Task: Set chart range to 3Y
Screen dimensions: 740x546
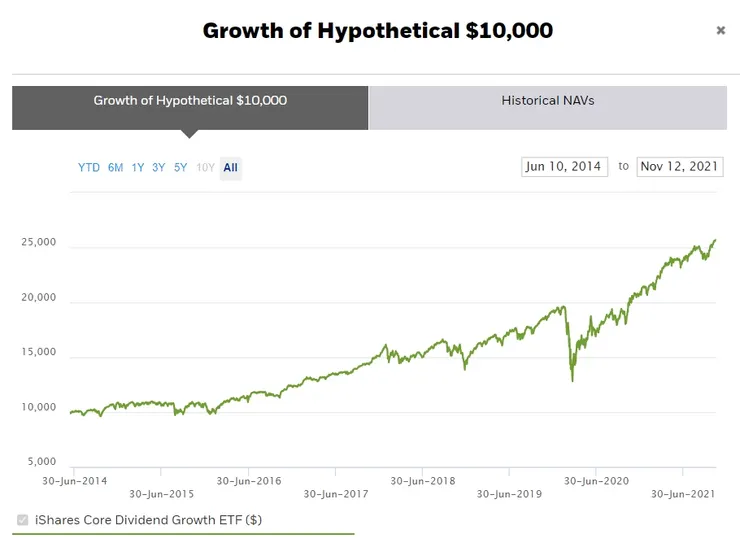Action: (159, 168)
